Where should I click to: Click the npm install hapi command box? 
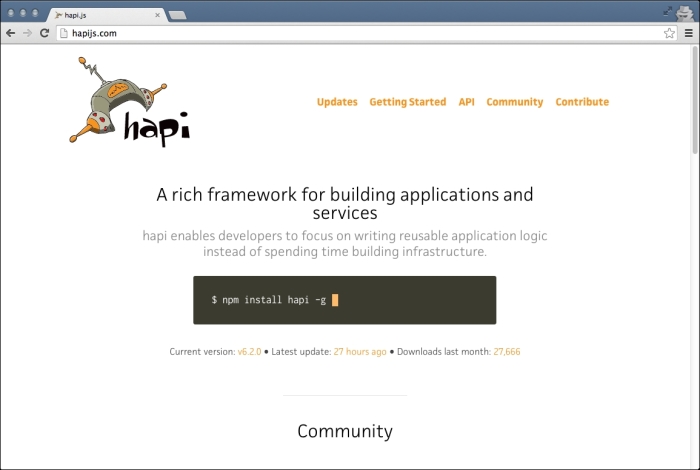(345, 300)
